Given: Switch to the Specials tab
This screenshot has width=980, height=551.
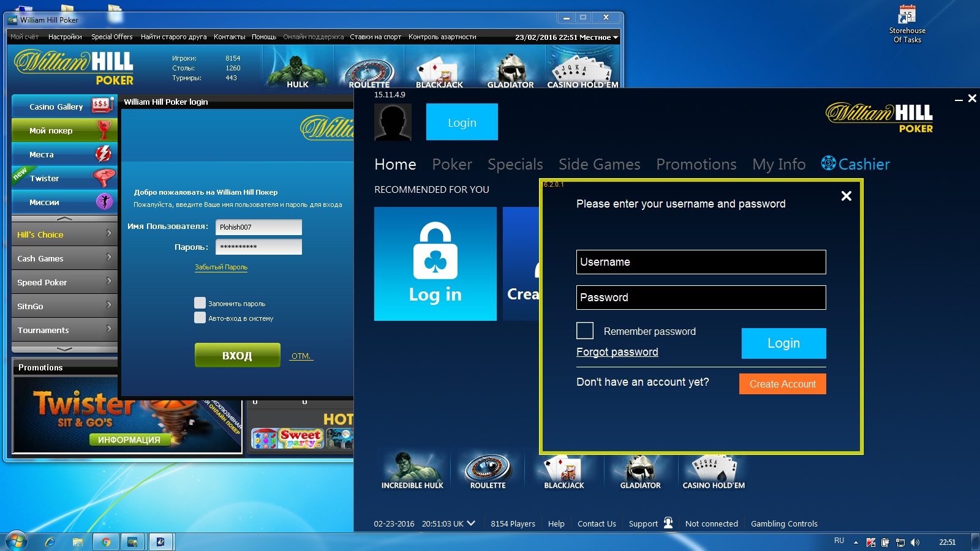Looking at the screenshot, I should [515, 164].
